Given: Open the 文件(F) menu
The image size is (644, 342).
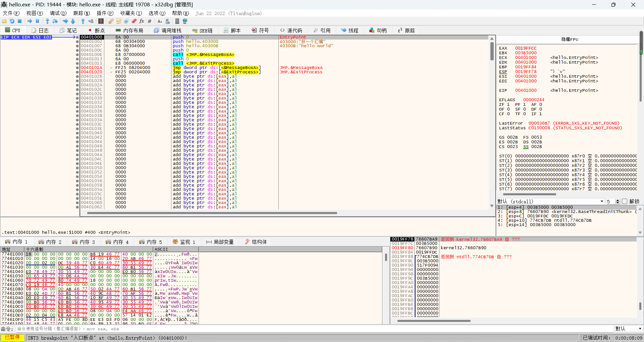Looking at the screenshot, I should point(11,13).
